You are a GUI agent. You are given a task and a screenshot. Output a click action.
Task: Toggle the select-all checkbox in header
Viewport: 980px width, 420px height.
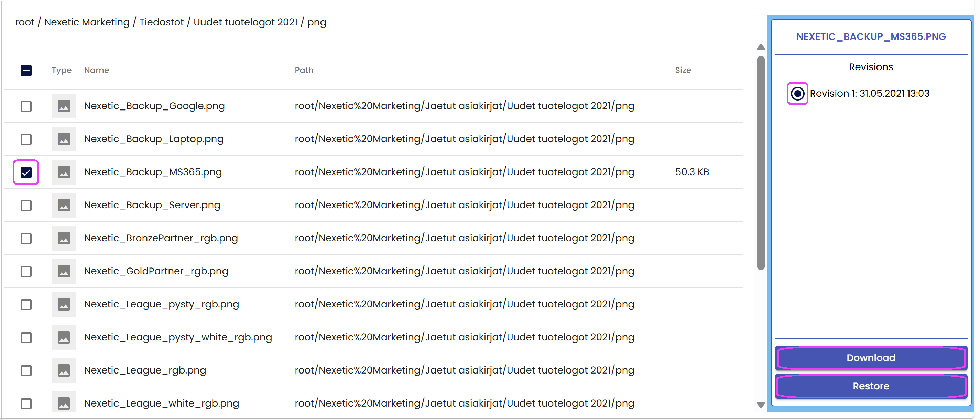tap(26, 71)
